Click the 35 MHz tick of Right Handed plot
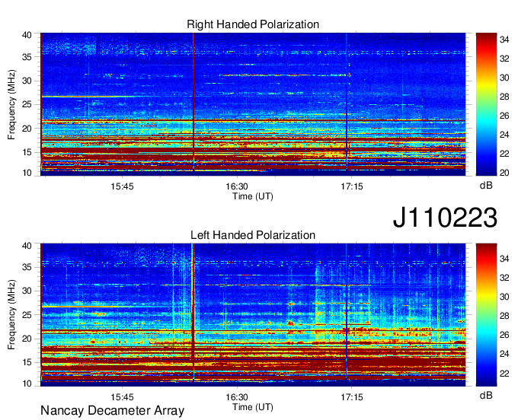This screenshot has height=420, width=518. 27,57
